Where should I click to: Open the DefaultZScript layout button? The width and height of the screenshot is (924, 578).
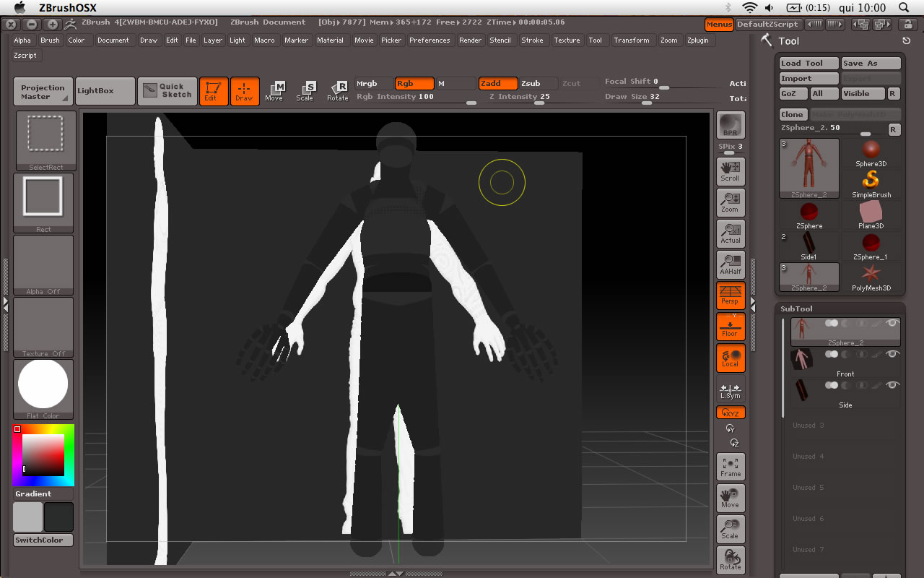click(768, 25)
